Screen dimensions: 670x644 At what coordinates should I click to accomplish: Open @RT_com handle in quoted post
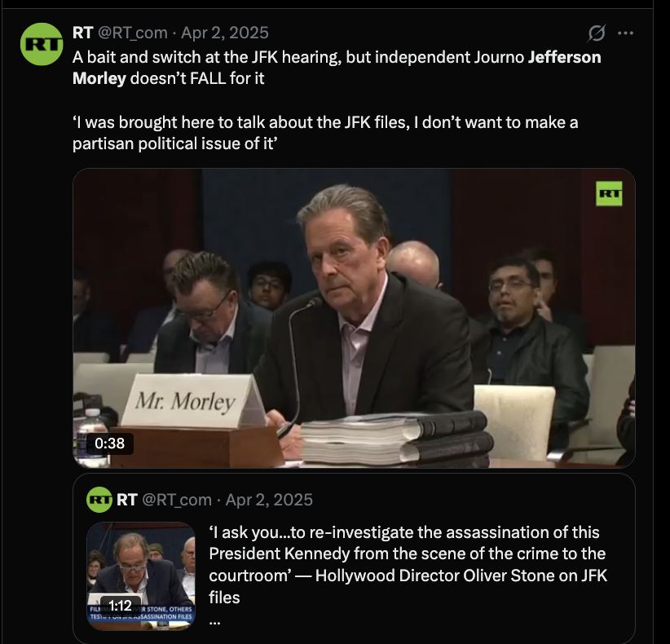(177, 500)
